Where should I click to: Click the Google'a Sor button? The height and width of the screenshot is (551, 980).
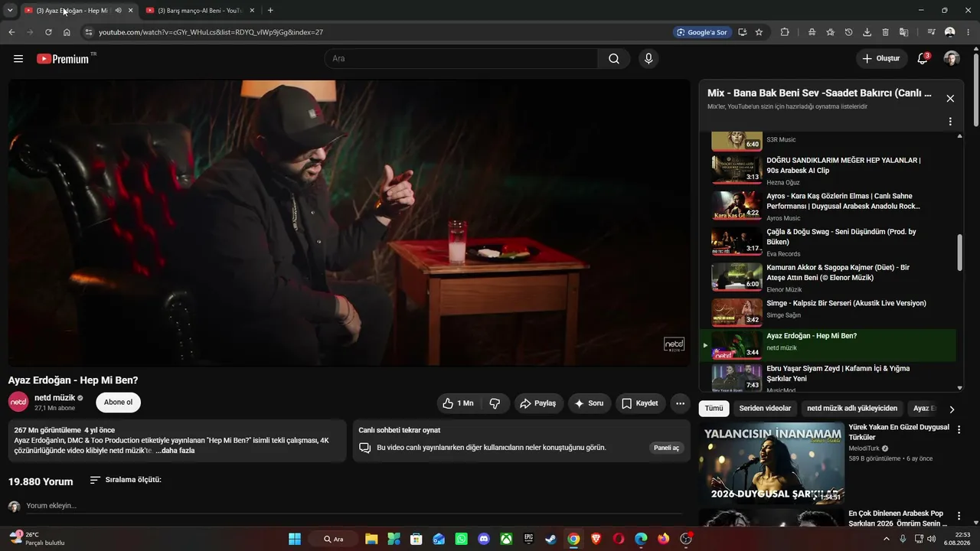coord(701,32)
